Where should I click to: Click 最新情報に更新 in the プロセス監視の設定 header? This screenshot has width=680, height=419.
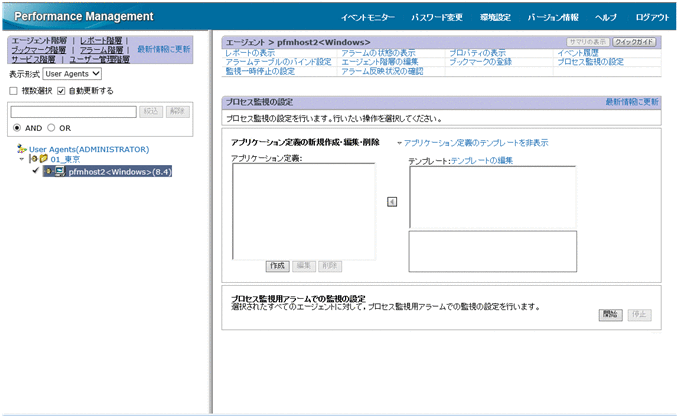coord(632,102)
